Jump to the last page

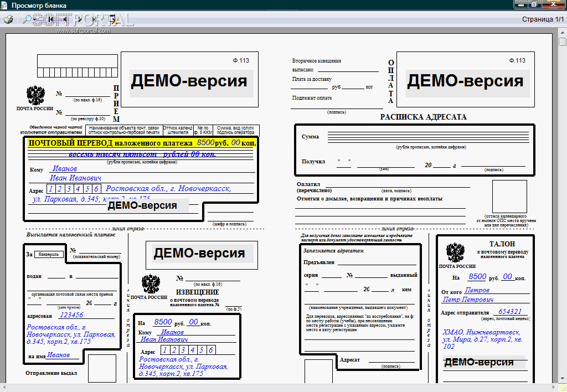(94, 19)
